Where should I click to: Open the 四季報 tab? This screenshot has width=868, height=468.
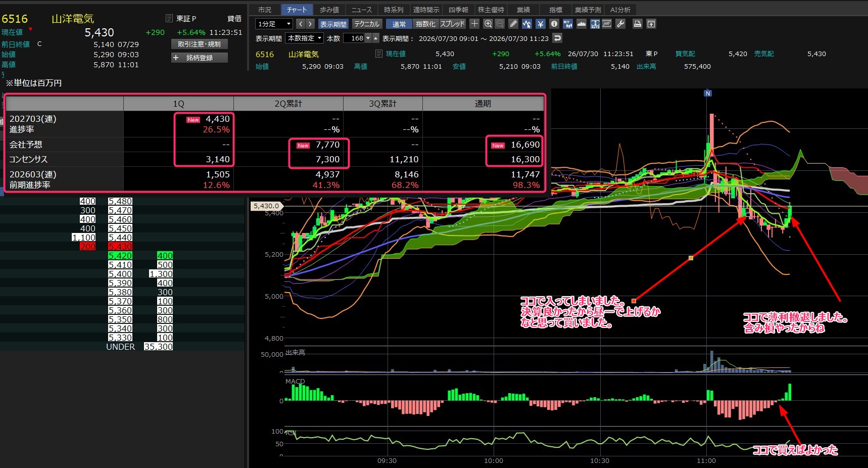click(458, 10)
